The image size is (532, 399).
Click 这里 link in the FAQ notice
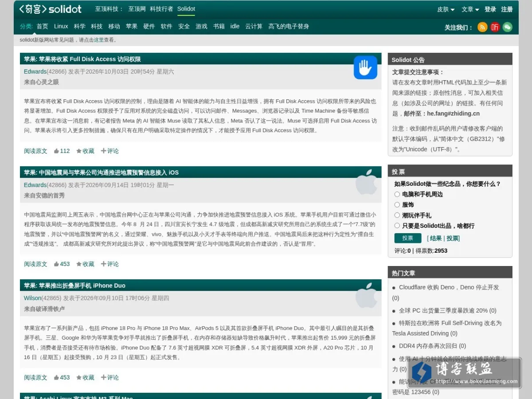click(99, 40)
